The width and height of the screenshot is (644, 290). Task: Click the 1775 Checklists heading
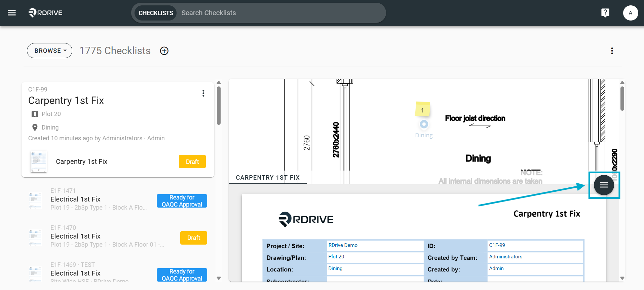point(115,51)
